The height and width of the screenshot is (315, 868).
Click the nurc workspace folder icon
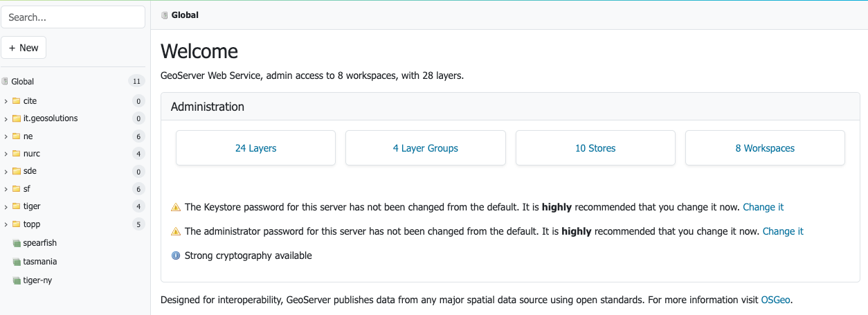tap(16, 154)
